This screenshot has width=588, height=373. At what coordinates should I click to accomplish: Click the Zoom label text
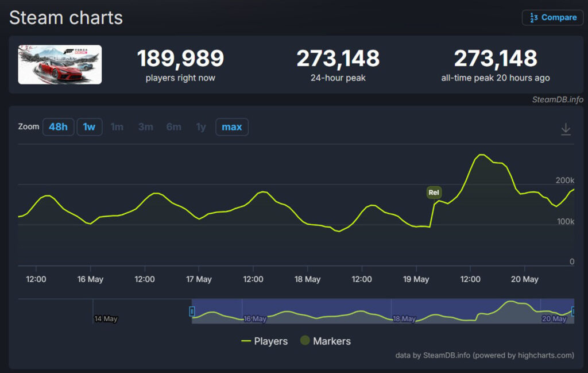29,126
